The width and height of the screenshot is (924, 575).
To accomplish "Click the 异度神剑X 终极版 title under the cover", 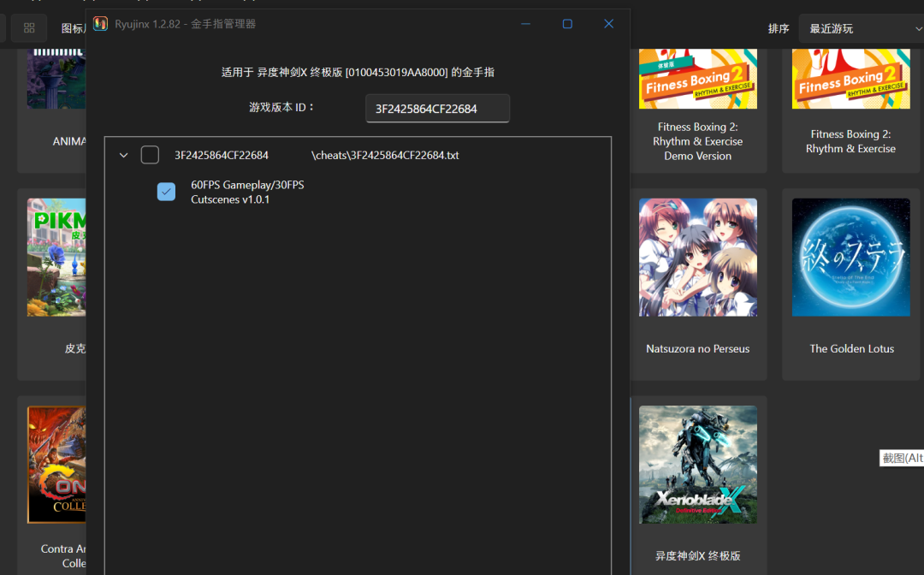I will [697, 555].
